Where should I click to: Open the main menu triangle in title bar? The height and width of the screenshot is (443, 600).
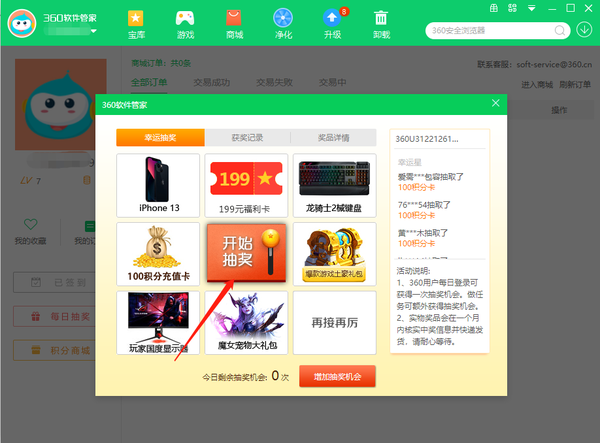click(532, 8)
